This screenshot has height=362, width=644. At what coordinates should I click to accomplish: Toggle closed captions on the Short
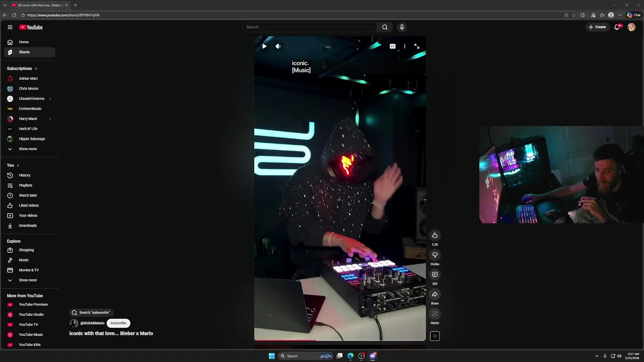(x=392, y=46)
